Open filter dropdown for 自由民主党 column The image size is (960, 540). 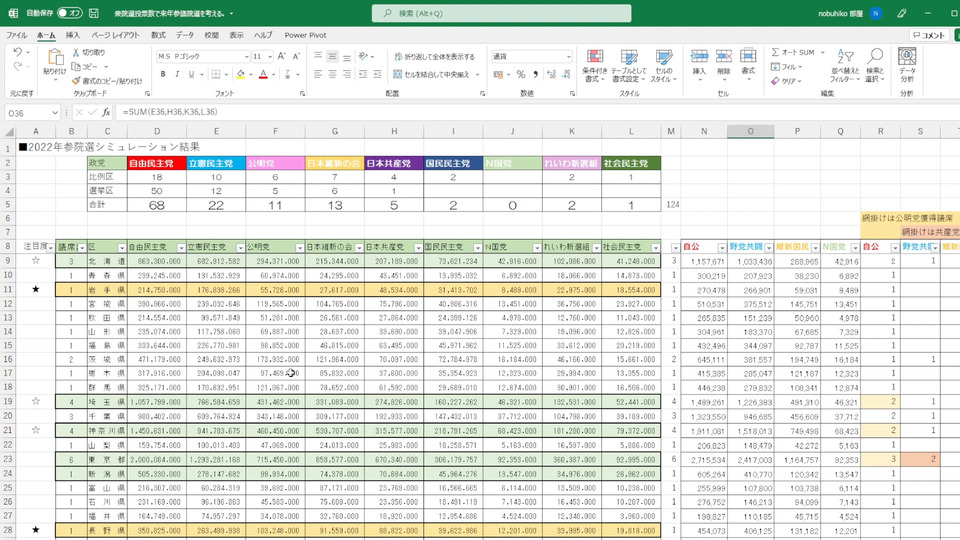[x=181, y=248]
